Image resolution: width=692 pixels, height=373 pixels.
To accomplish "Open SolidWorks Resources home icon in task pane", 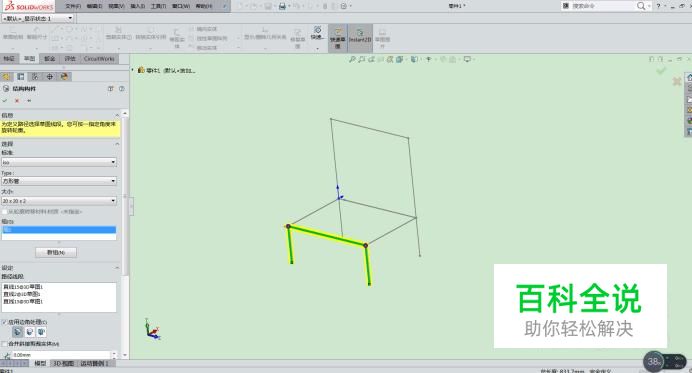I will 689,78.
